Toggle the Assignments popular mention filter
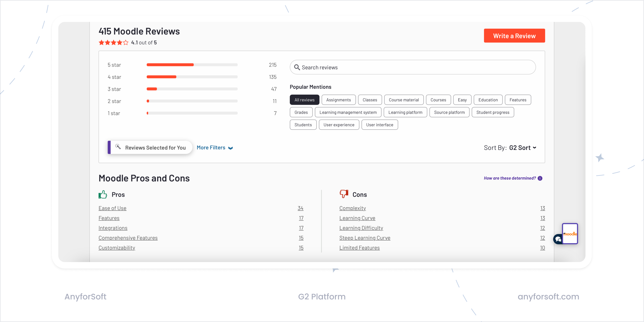The image size is (644, 322). coord(338,100)
